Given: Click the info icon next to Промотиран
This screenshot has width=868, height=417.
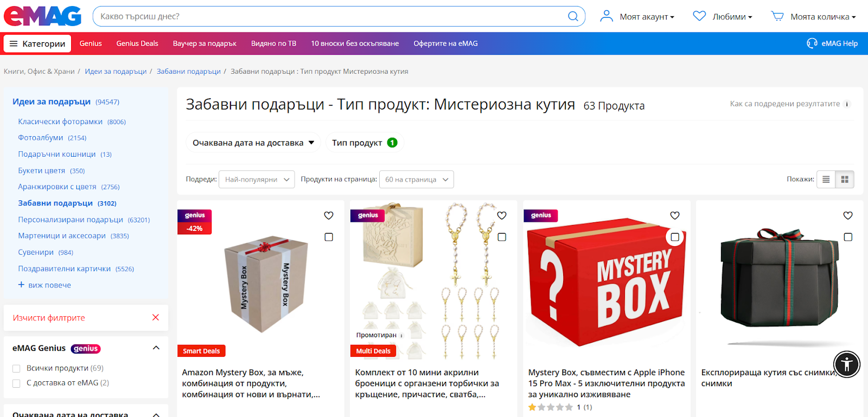Looking at the screenshot, I should (x=401, y=336).
